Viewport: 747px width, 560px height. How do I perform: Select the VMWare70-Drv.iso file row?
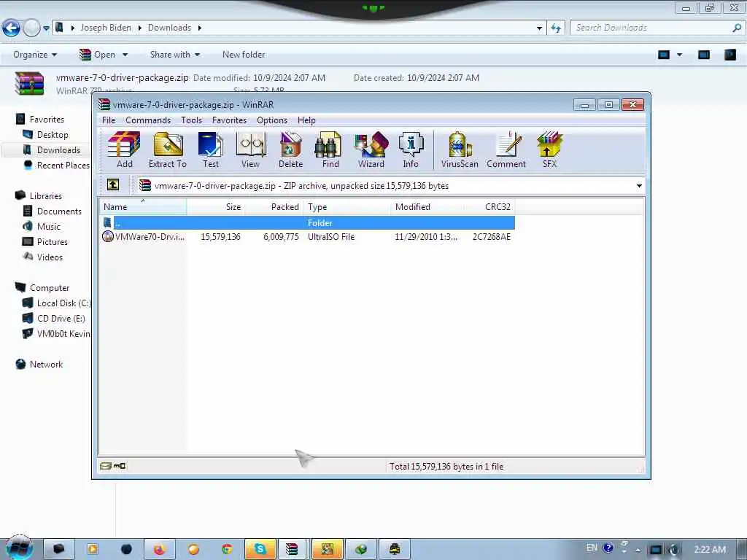point(308,237)
